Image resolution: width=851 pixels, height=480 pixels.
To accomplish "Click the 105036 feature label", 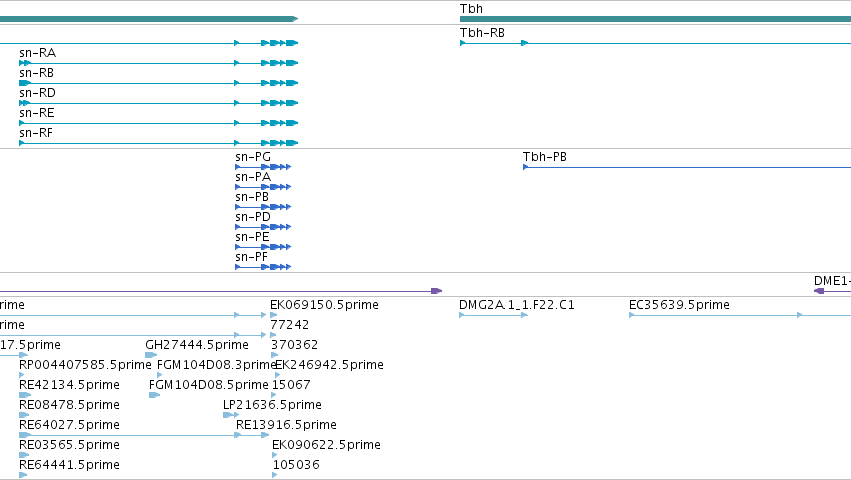I will pos(296,465).
